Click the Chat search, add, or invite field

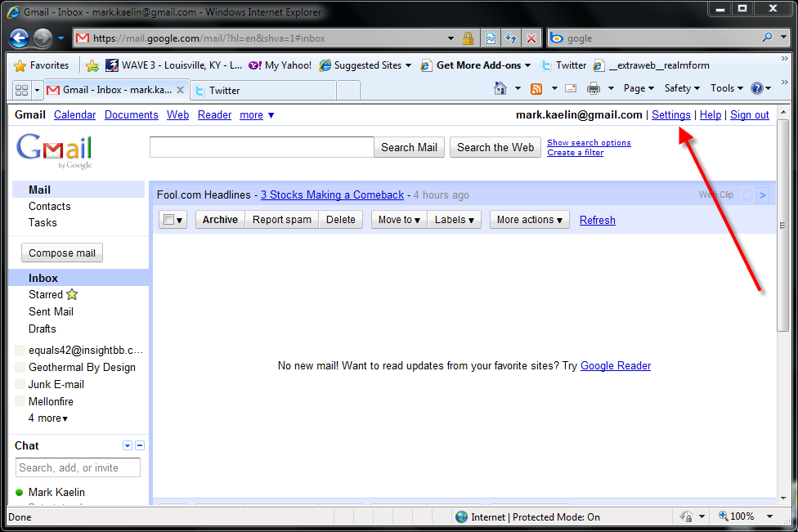tap(78, 467)
